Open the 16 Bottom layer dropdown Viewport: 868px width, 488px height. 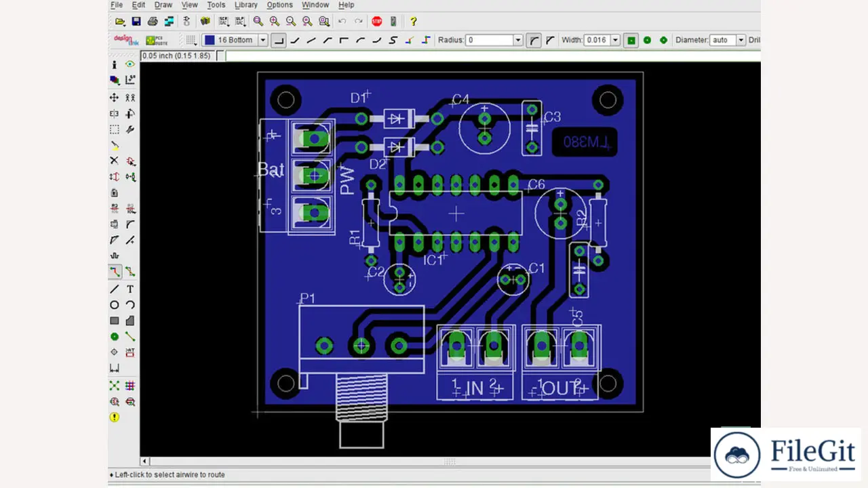[x=263, y=40]
